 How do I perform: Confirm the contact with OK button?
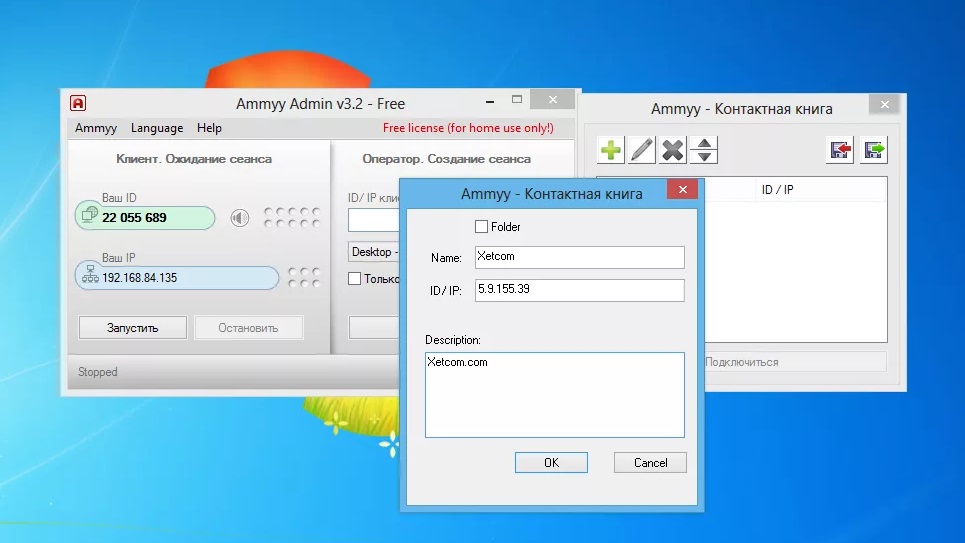coord(551,462)
